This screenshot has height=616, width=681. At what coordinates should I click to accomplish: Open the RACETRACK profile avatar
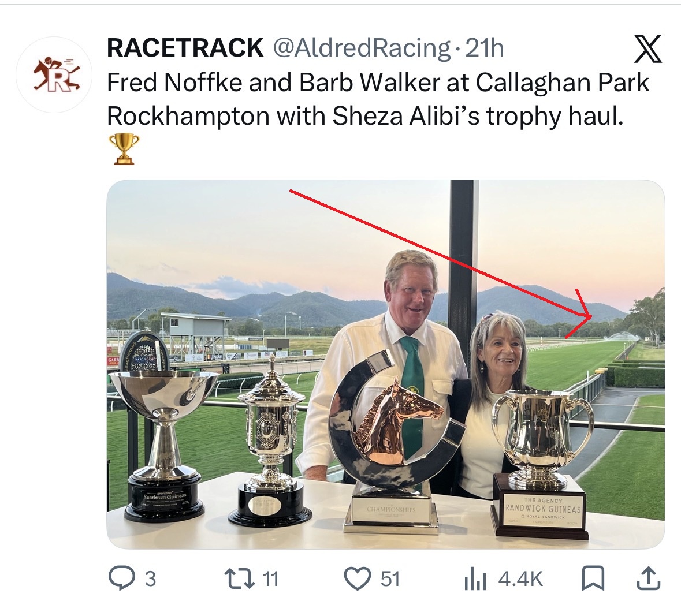tap(54, 75)
